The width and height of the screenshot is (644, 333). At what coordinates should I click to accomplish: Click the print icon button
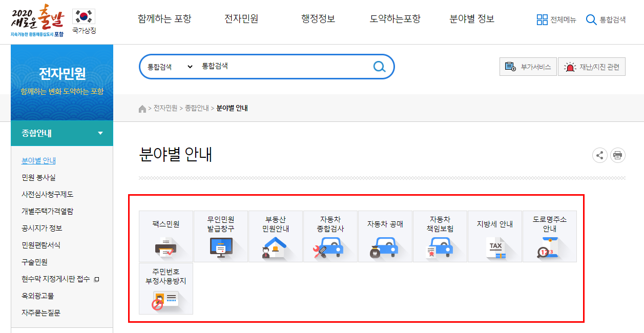(x=618, y=155)
